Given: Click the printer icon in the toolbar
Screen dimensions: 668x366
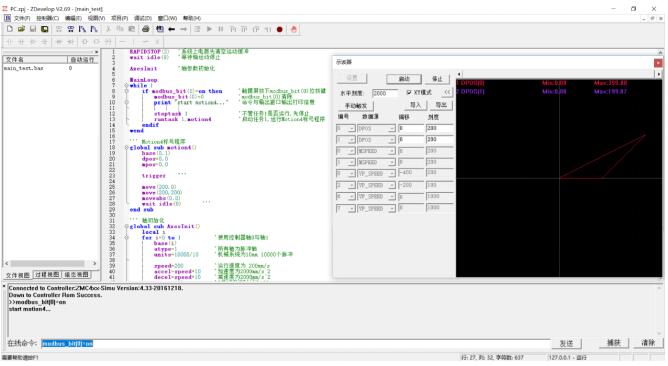Looking at the screenshot, I should click(x=146, y=29).
